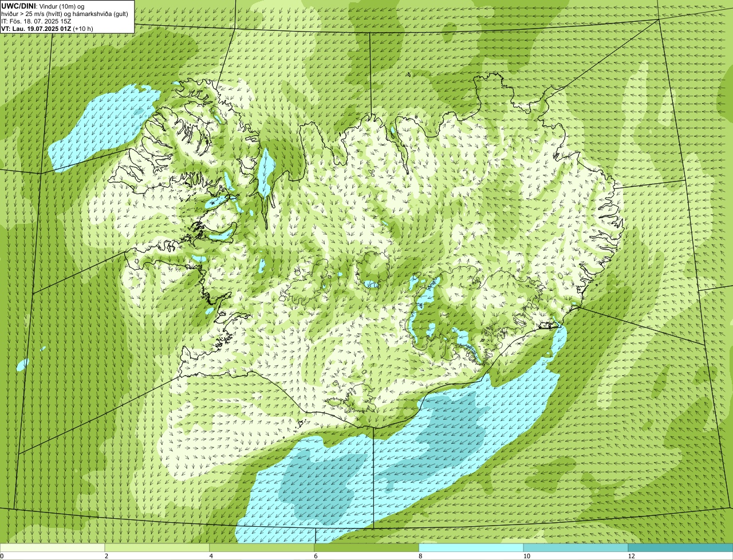Click the colorbar tick label "8"
Screen dimensions: 733x560
coord(421,556)
